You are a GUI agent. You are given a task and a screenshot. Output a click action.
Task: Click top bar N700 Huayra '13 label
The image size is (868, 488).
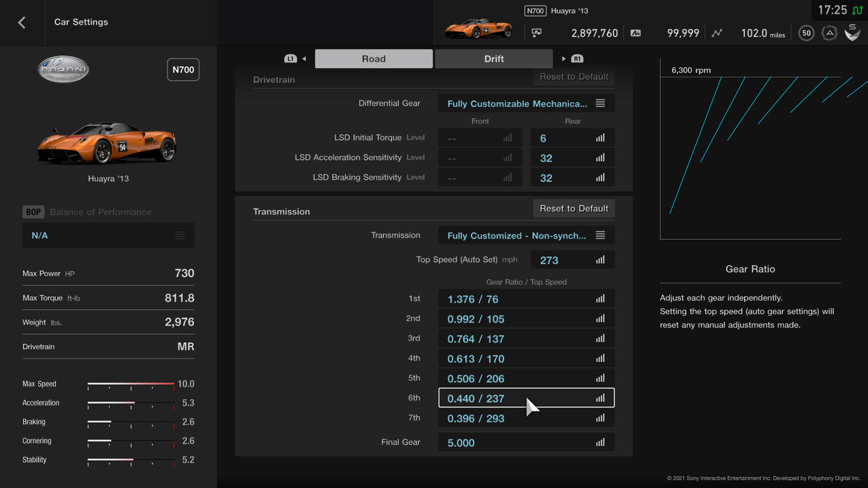point(556,11)
